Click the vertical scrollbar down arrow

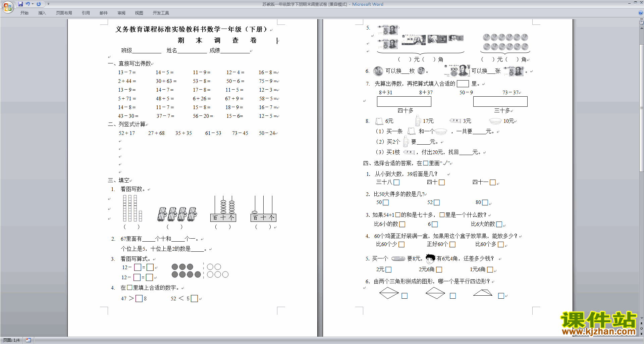pos(642,318)
